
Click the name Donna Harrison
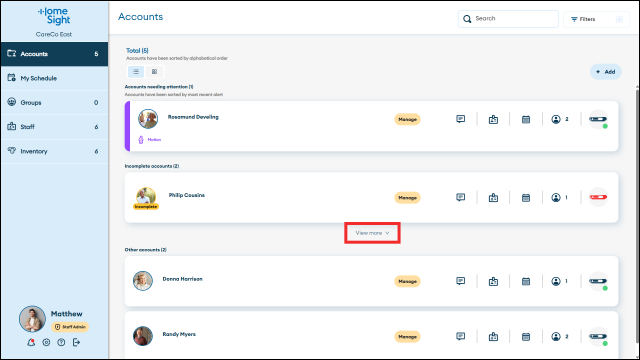182,279
